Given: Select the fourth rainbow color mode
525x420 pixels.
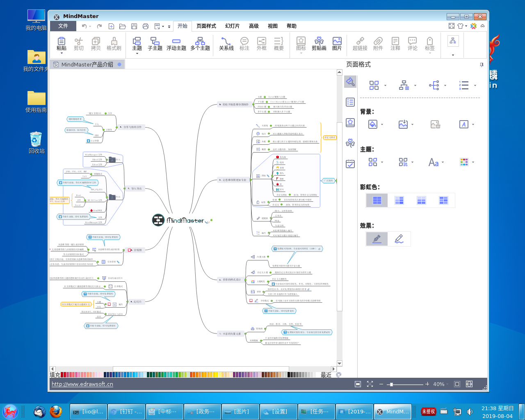Looking at the screenshot, I should click(443, 200).
